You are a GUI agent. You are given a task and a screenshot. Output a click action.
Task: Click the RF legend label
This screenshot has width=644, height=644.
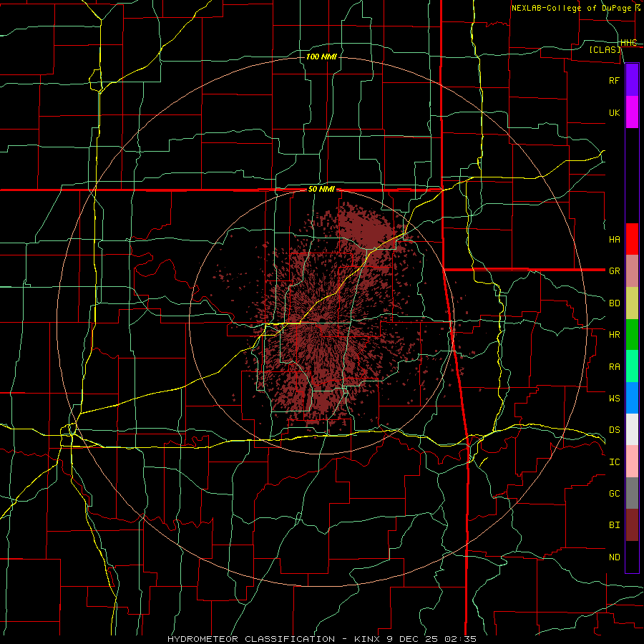tap(614, 80)
